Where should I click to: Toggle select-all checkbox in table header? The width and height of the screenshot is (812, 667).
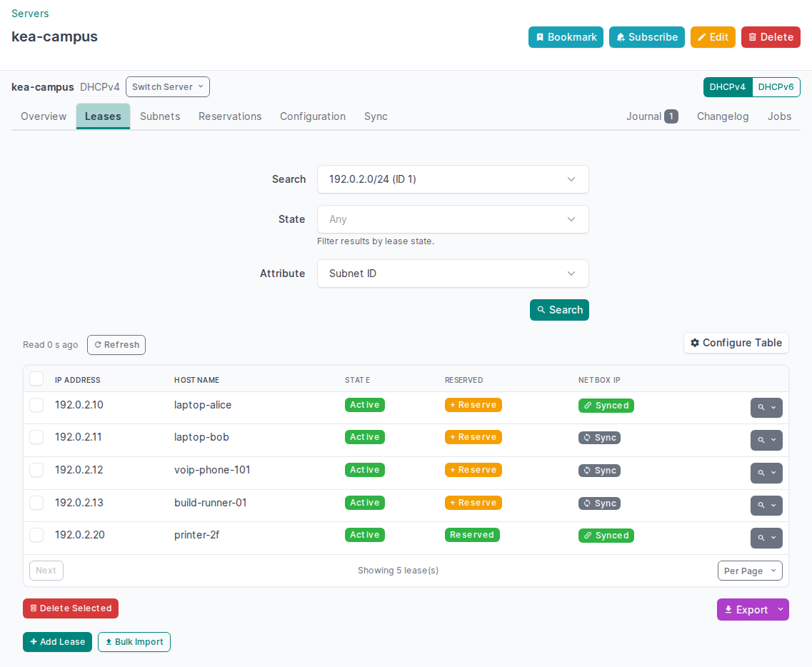click(36, 378)
